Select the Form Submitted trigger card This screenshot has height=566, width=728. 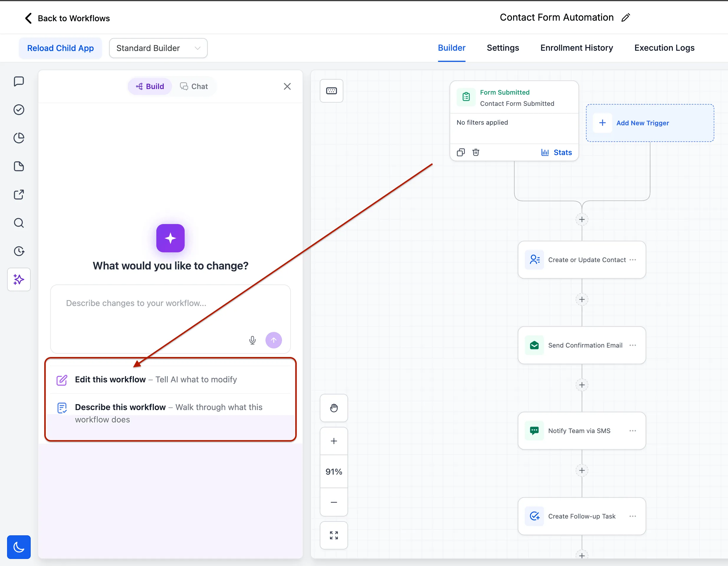514,121
